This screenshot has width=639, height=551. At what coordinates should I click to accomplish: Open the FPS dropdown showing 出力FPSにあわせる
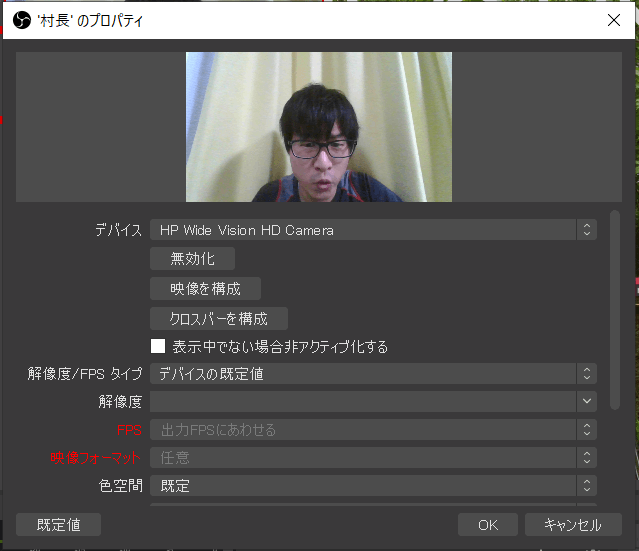click(373, 430)
